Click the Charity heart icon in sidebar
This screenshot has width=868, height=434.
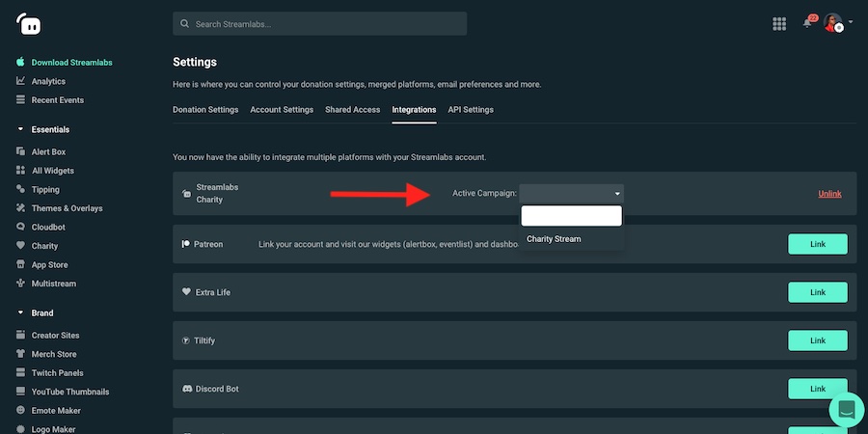tap(20, 245)
